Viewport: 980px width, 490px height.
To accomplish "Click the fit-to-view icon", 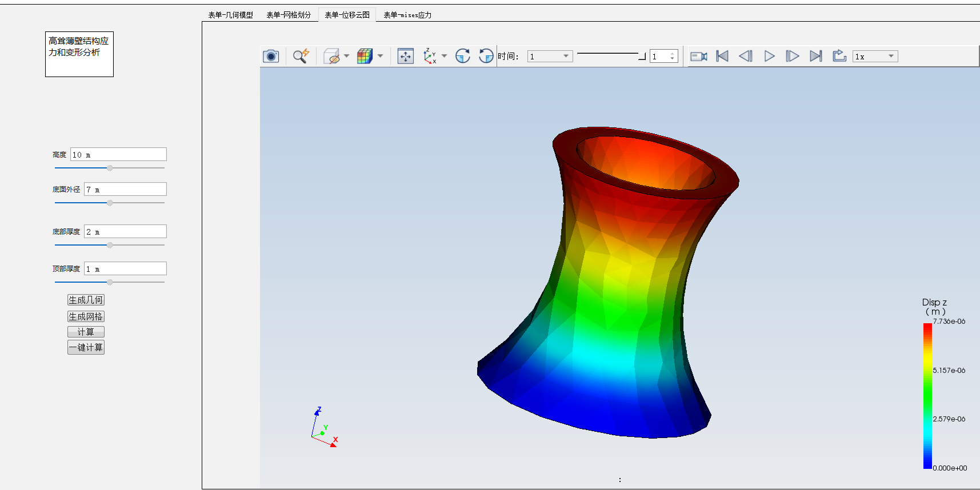I will [x=406, y=56].
